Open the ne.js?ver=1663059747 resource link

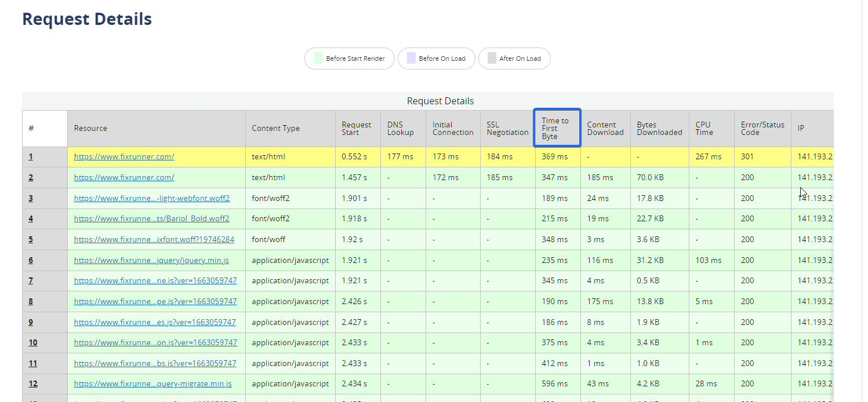[x=155, y=280]
